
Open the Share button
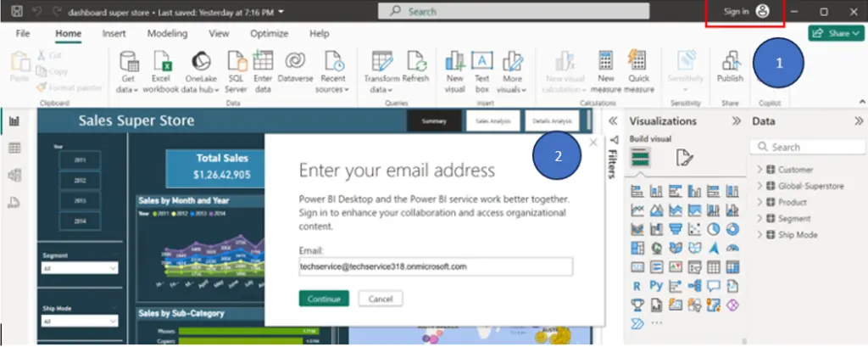coord(836,33)
